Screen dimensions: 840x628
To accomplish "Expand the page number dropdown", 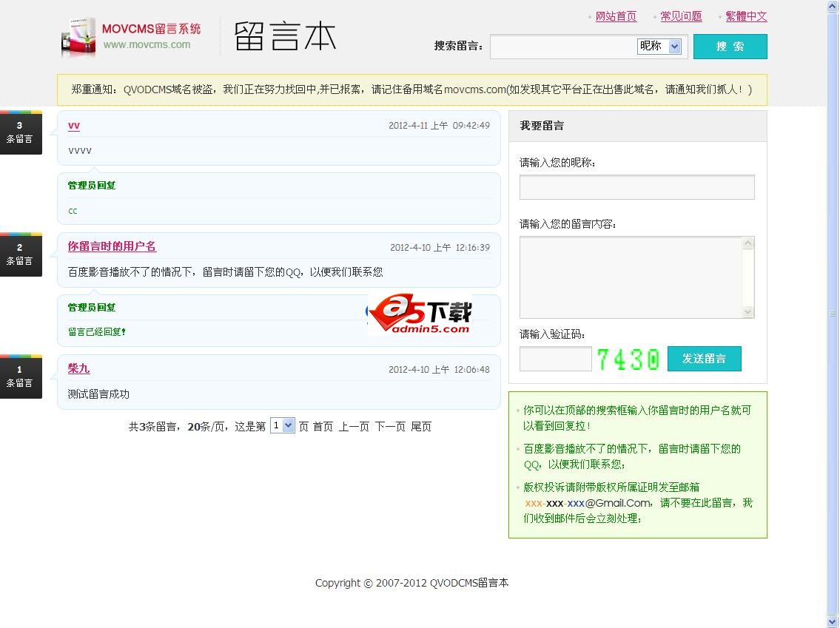I will pyautogui.click(x=283, y=426).
